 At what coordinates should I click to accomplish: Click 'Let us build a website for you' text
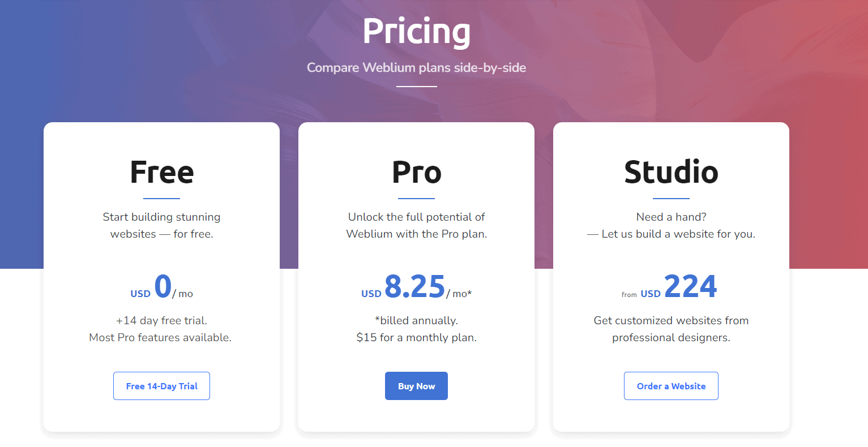point(678,234)
